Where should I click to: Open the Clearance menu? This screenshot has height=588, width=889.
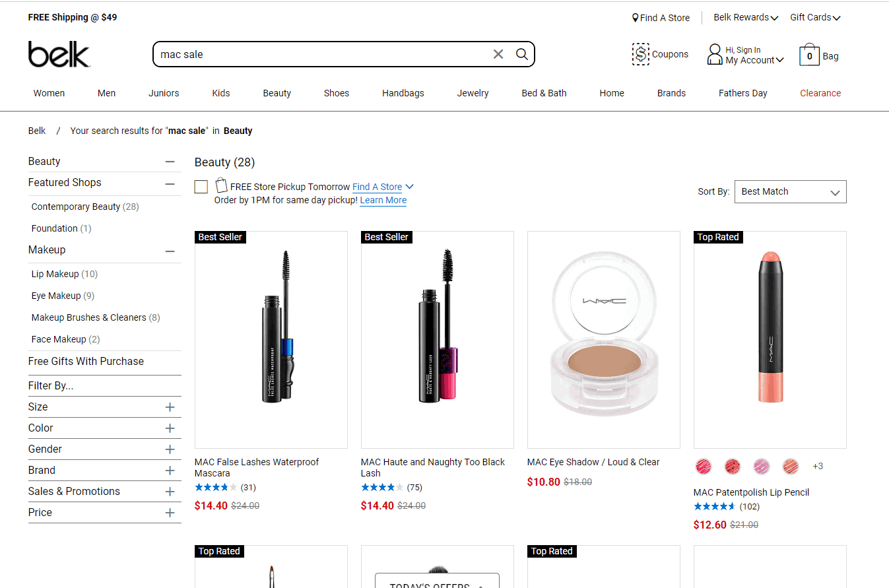pos(820,93)
